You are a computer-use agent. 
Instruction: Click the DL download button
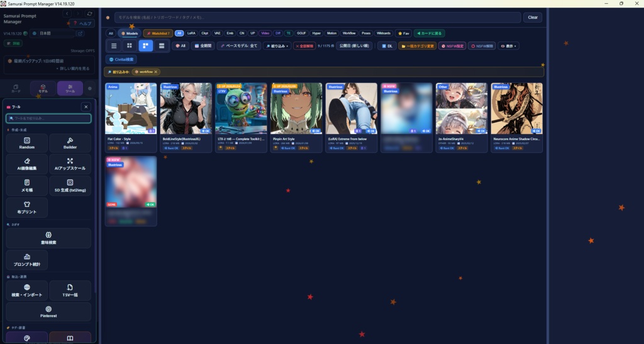point(387,46)
